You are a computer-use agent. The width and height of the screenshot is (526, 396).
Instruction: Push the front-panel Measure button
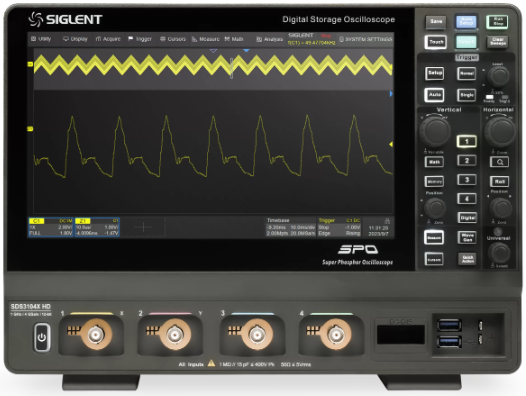(434, 237)
